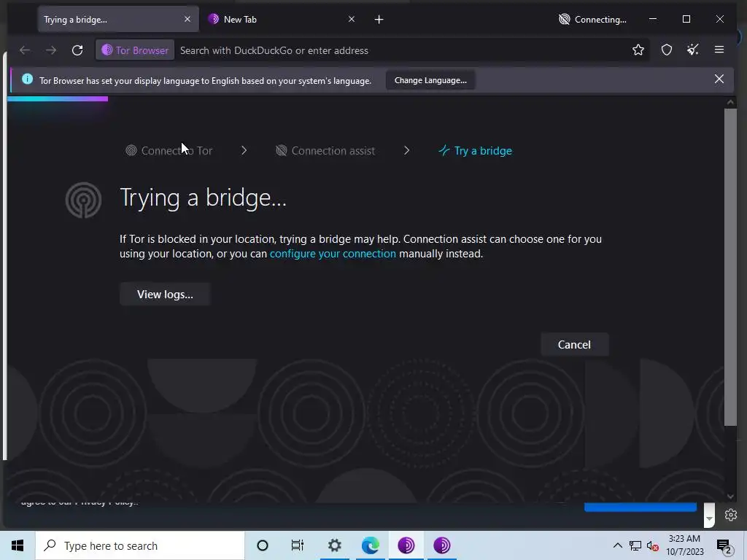
Task: Open View logs
Action: [165, 295]
